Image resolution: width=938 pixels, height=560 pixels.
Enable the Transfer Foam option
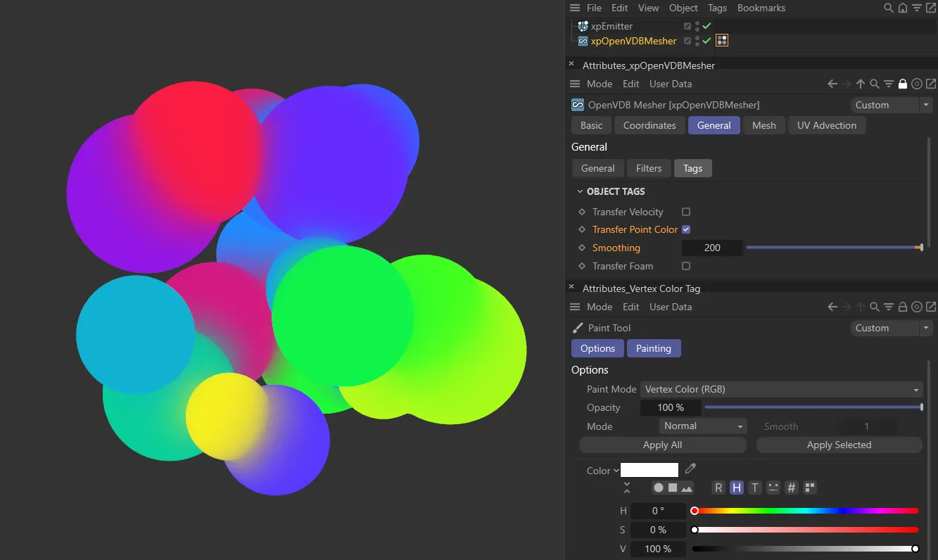[x=685, y=266]
